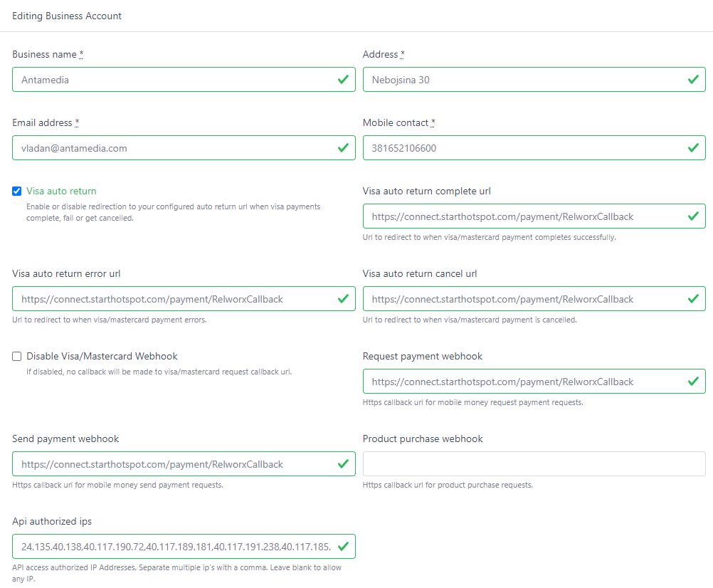Click checkmark in Visa auto return complete url

pos(693,216)
